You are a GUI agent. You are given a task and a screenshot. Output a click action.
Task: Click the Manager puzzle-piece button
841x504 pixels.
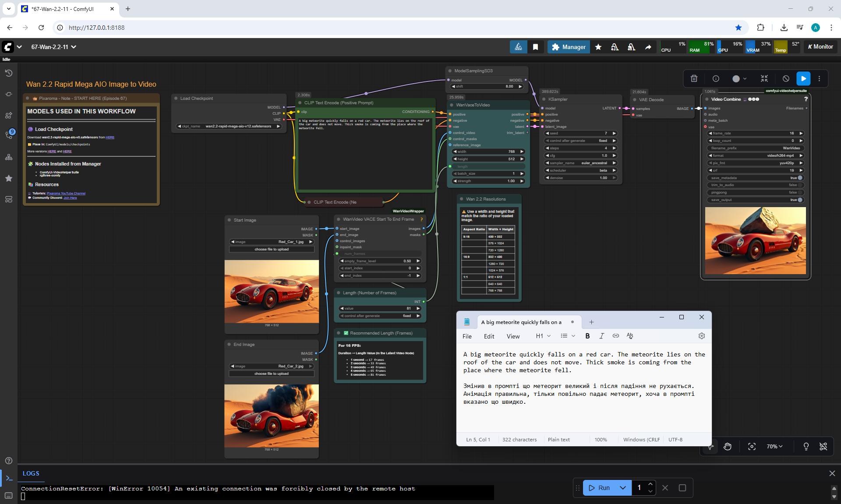[x=569, y=47]
